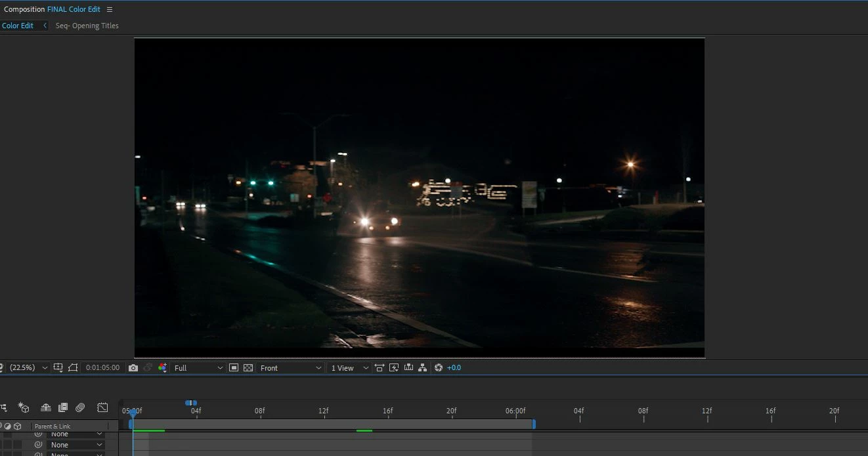Image resolution: width=868 pixels, height=456 pixels.
Task: Click the Timeline button in the viewer toolbar
Action: click(x=408, y=368)
